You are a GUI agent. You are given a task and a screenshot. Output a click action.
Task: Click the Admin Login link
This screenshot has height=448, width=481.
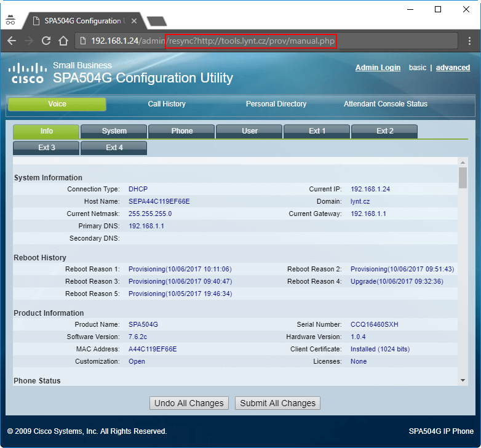click(378, 68)
